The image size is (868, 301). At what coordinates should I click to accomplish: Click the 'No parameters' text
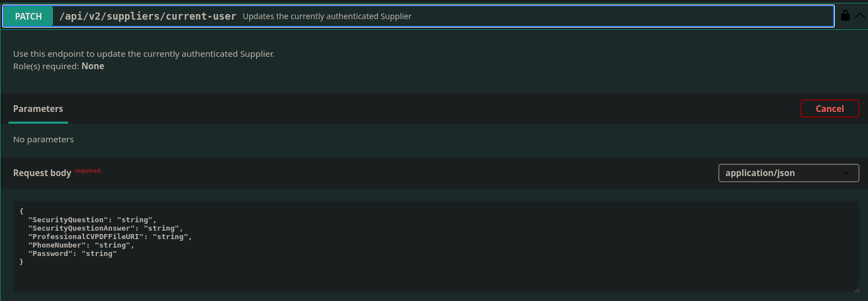[x=43, y=139]
